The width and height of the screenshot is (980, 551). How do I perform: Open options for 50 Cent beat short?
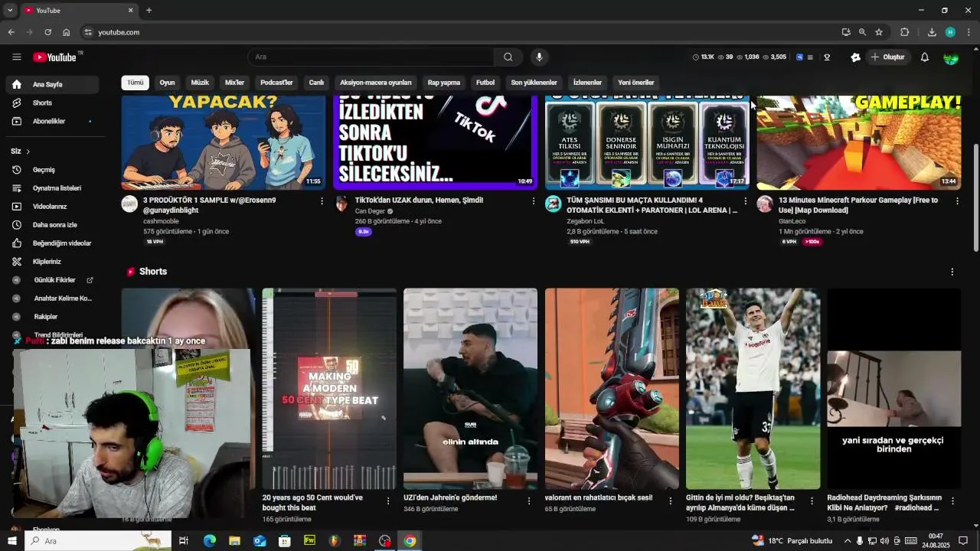(387, 500)
